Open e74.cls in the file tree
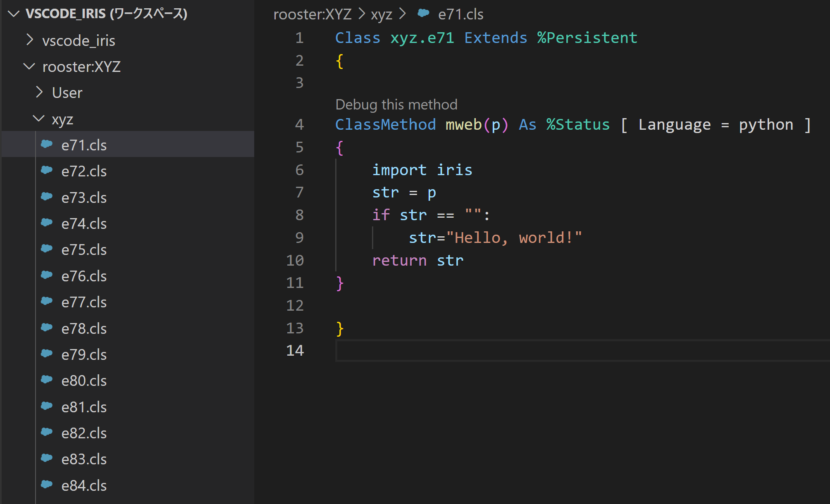The height and width of the screenshot is (504, 830). pyautogui.click(x=84, y=223)
